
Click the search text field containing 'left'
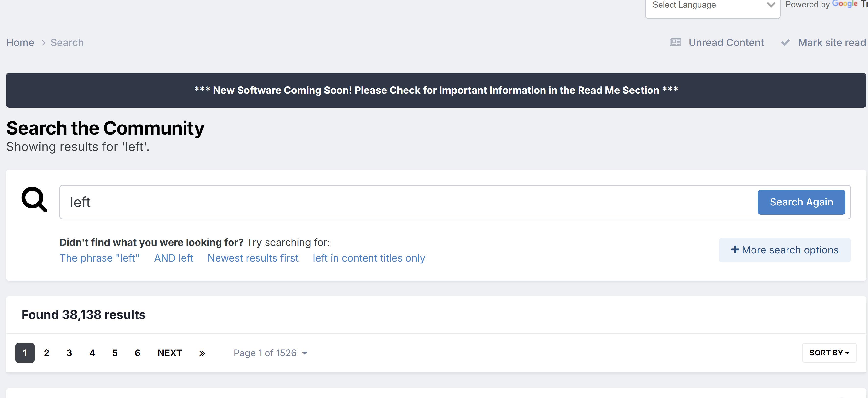[x=404, y=202]
